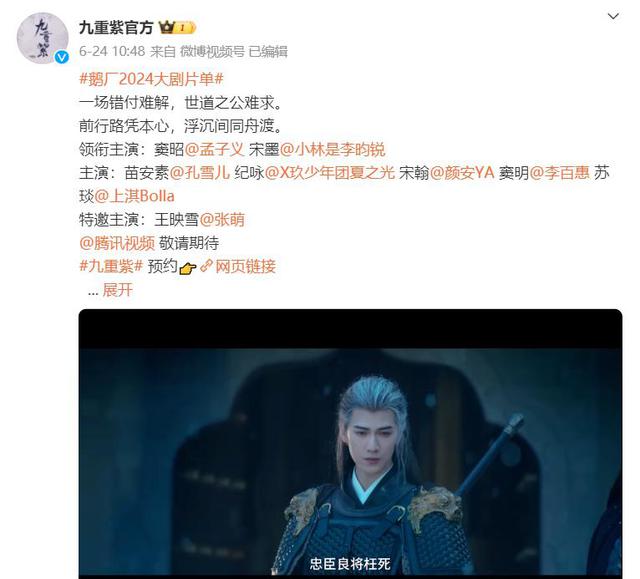
Task: Expand the full post with 展开
Action: coord(118,290)
